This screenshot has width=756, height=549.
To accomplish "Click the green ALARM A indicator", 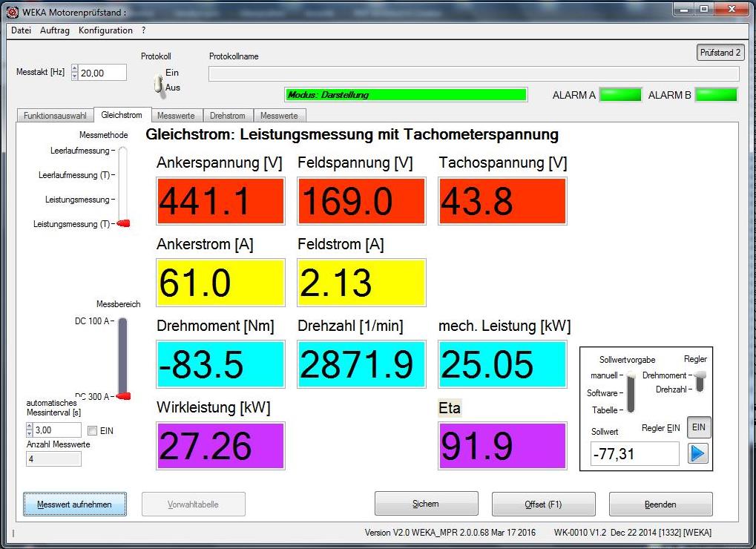I will 620,95.
